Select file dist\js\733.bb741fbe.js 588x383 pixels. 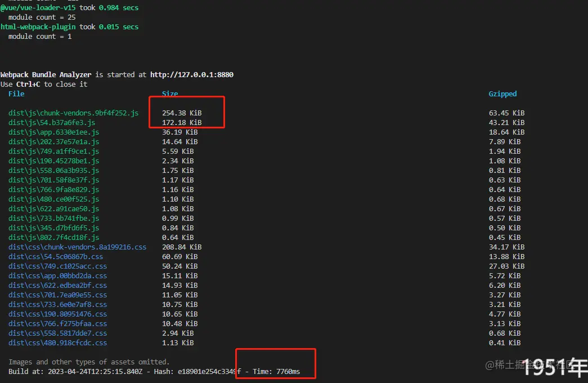point(53,219)
